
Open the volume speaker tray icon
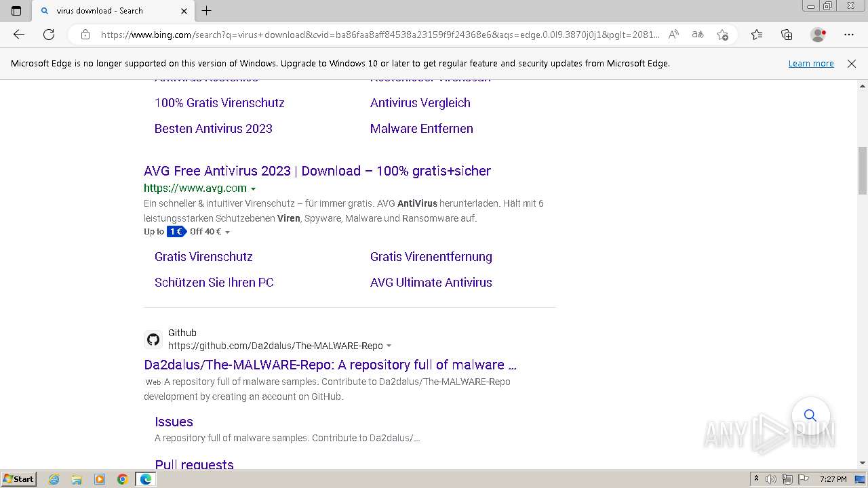click(x=771, y=479)
